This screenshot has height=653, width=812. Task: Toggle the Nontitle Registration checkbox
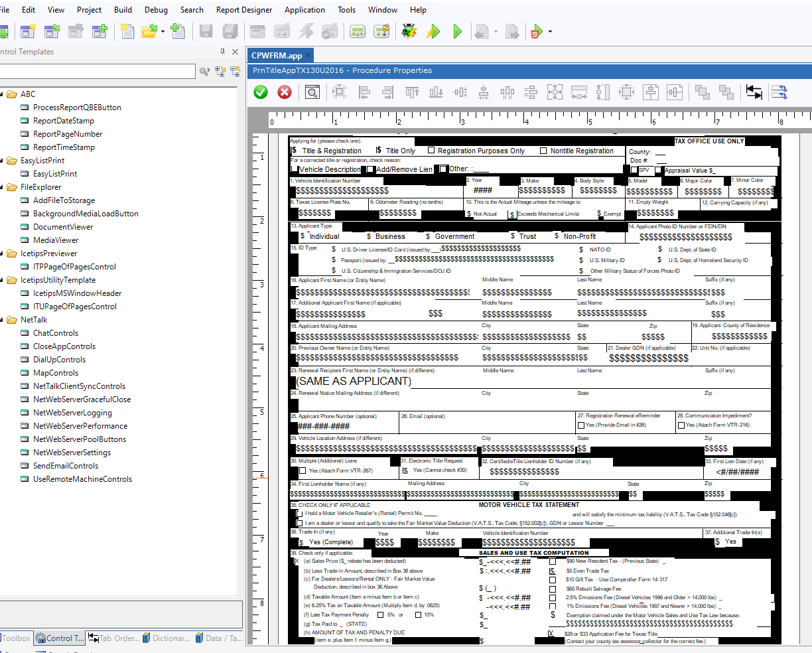pyautogui.click(x=543, y=151)
